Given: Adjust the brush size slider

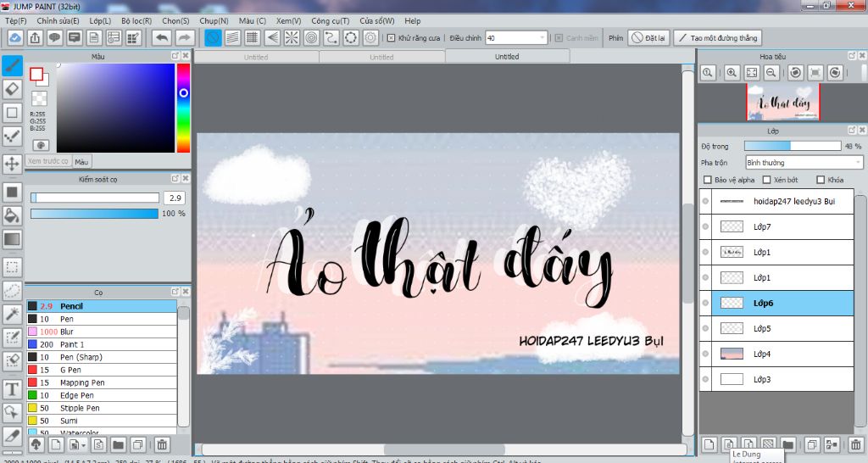Looking at the screenshot, I should [95, 198].
